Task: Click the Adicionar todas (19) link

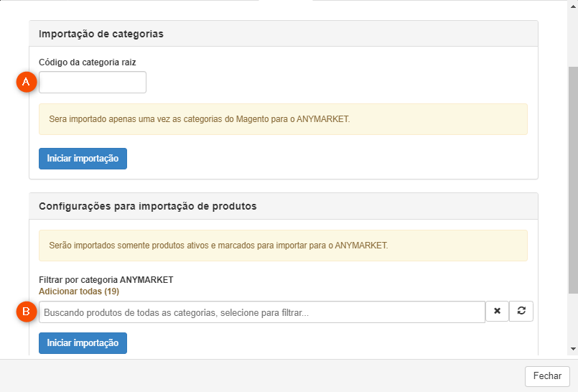Action: click(x=79, y=291)
